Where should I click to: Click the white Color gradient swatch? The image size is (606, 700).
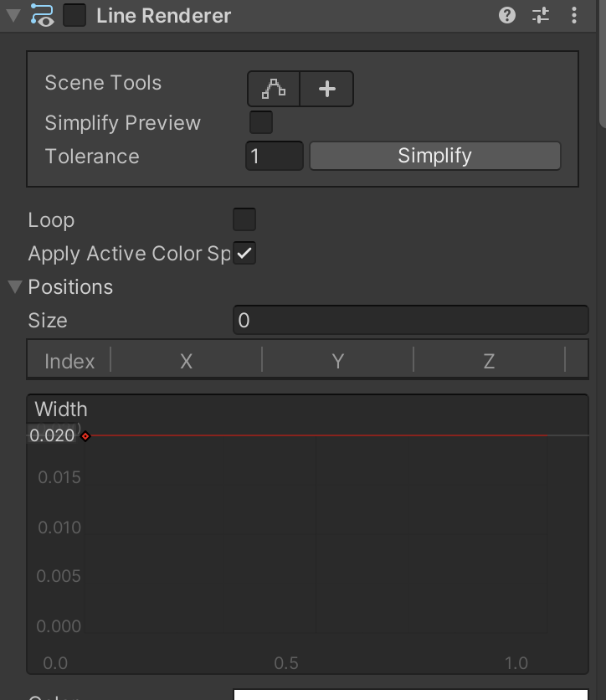coord(410,694)
